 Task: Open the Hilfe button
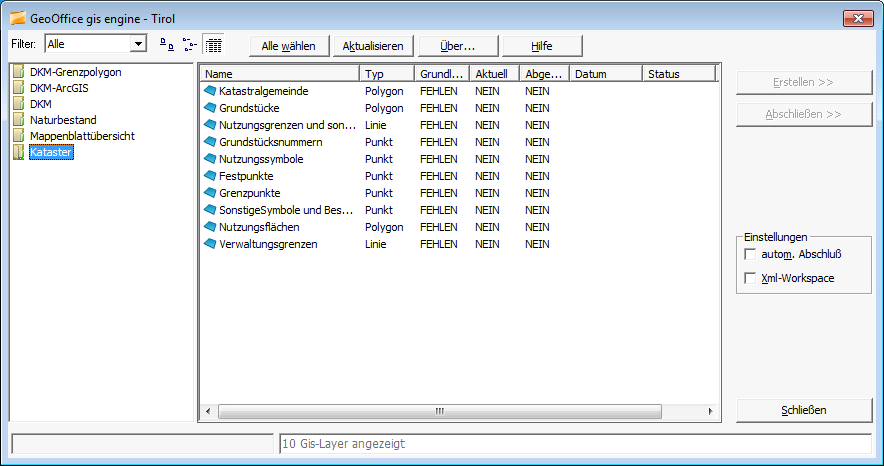541,46
